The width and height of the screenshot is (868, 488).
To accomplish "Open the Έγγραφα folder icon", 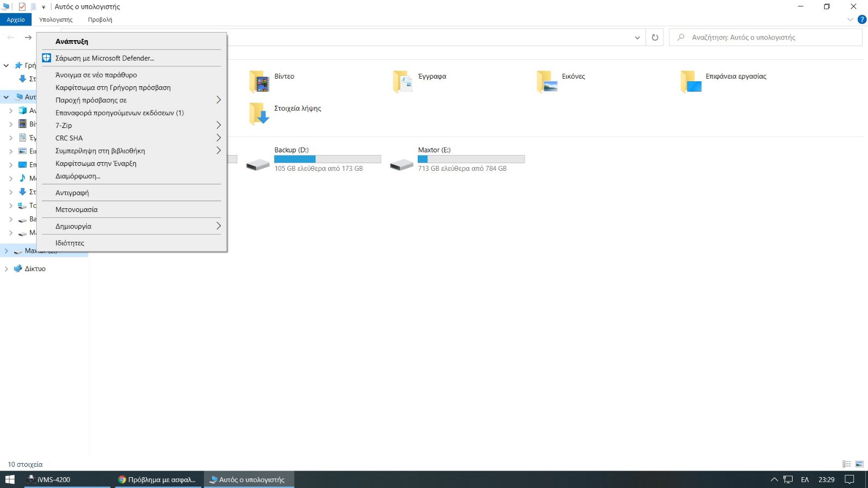I will click(x=403, y=82).
